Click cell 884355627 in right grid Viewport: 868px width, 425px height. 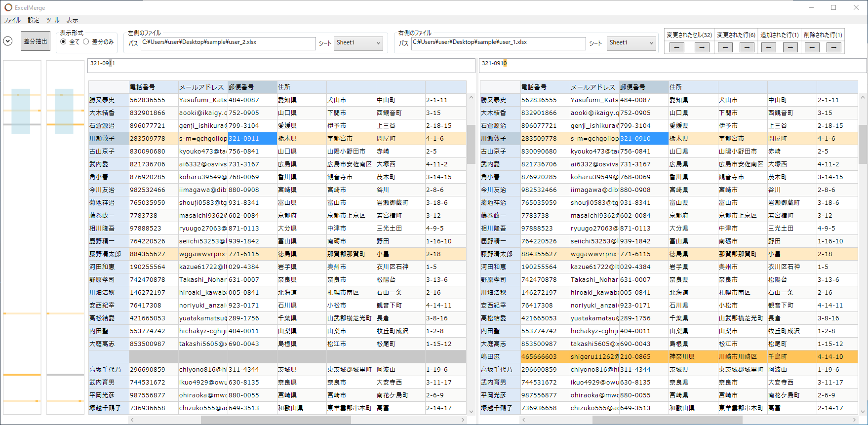point(545,254)
